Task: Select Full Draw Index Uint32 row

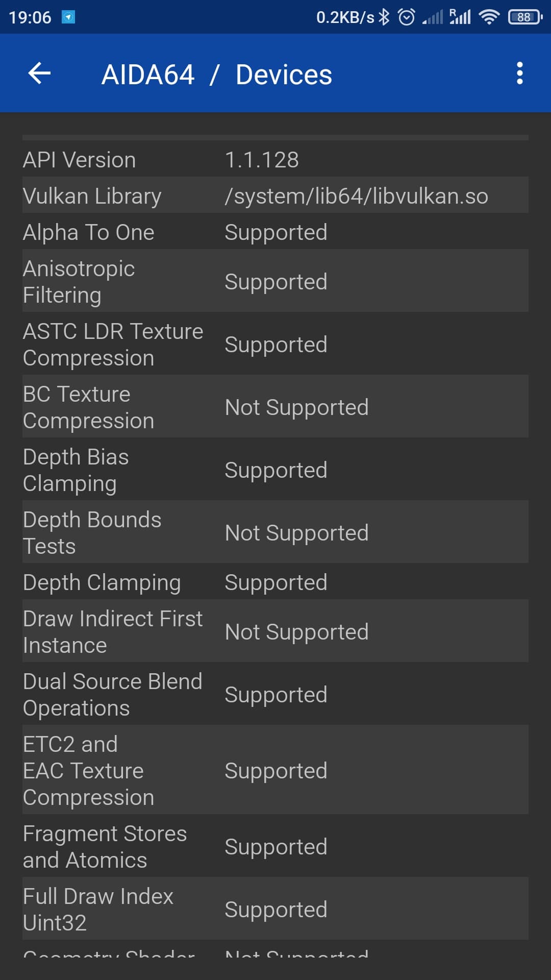Action: pyautogui.click(x=275, y=910)
